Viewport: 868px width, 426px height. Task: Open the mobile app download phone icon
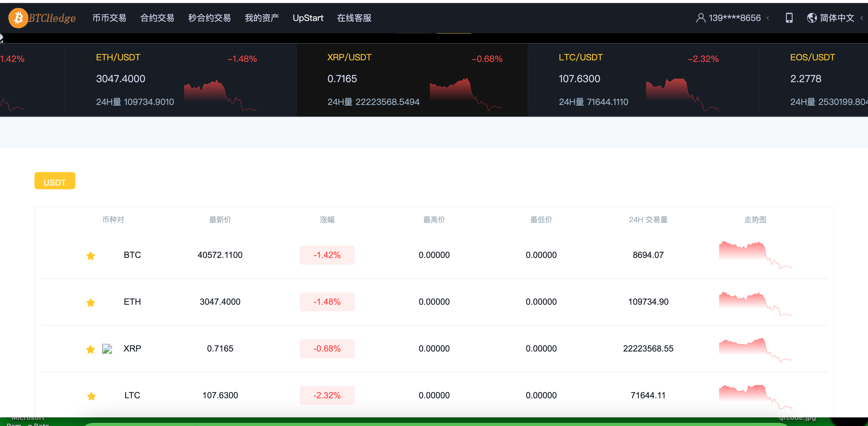[x=789, y=18]
